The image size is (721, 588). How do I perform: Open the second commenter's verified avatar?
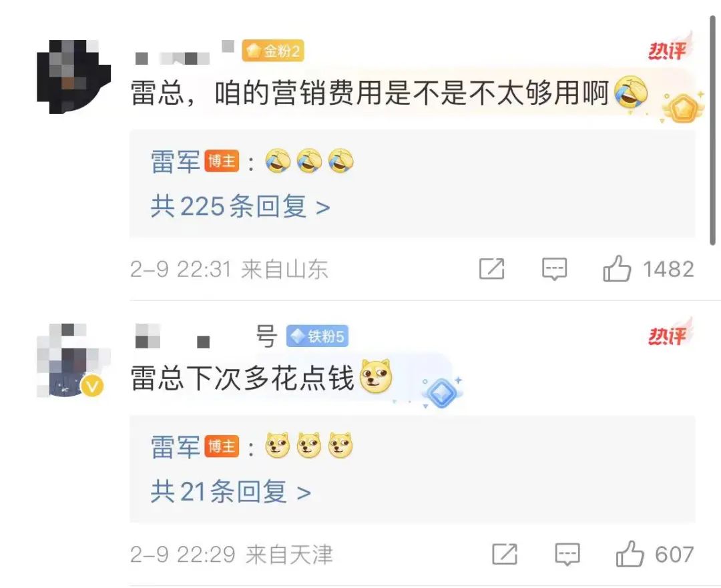(x=73, y=360)
